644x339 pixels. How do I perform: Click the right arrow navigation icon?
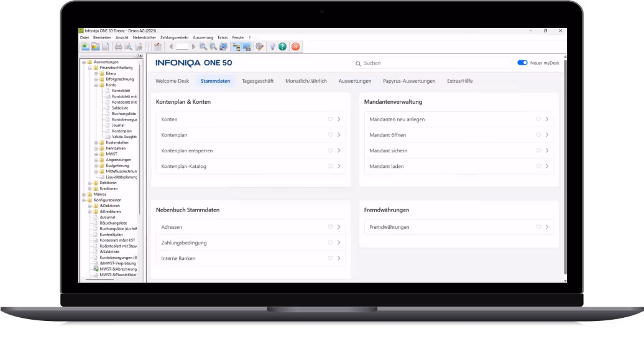pos(193,47)
